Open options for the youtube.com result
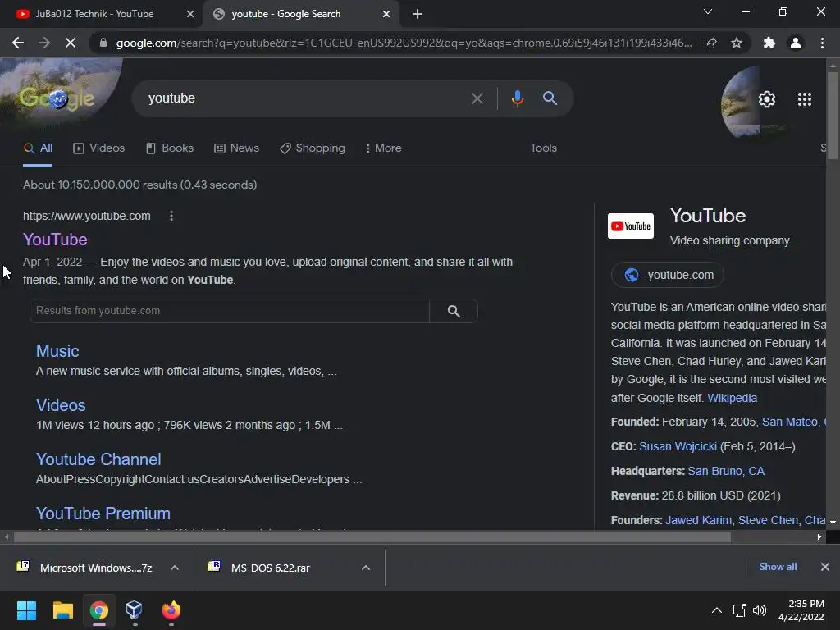The height and width of the screenshot is (630, 840). 171,216
